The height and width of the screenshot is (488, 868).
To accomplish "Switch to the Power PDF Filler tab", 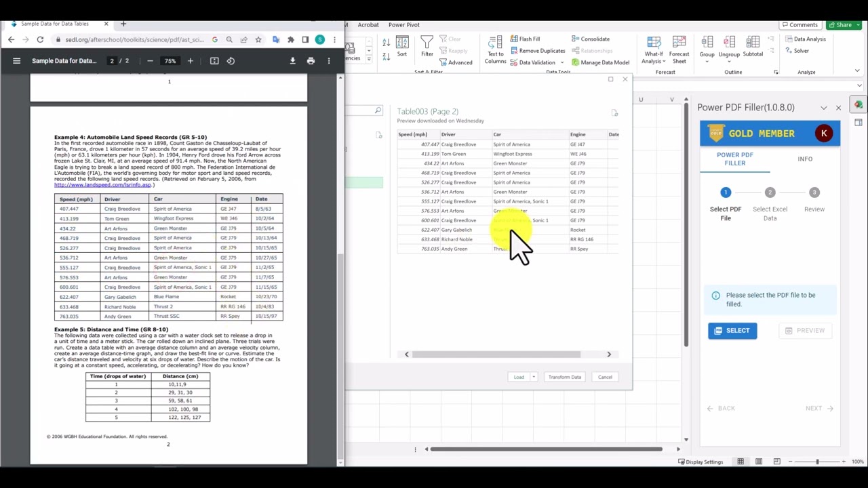I will (x=735, y=159).
